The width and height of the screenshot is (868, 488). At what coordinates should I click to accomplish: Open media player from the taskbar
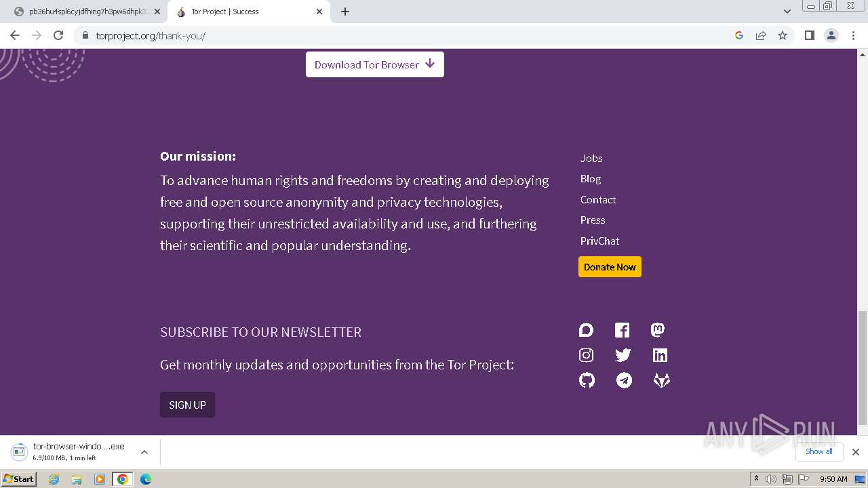click(x=100, y=479)
